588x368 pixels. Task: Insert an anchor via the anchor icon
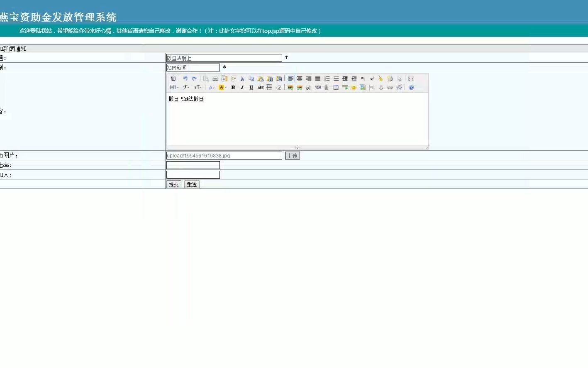(x=381, y=87)
